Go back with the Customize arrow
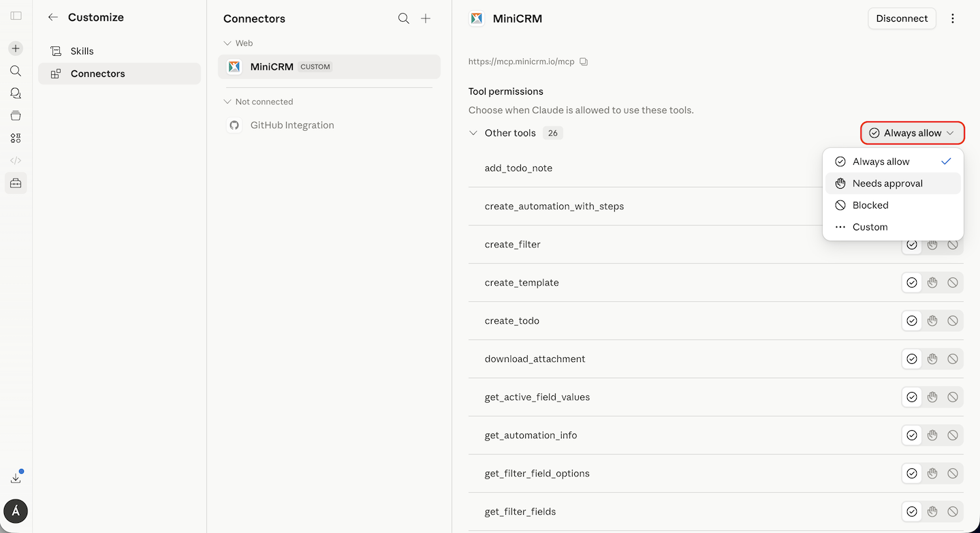This screenshot has height=533, width=980. [52, 17]
